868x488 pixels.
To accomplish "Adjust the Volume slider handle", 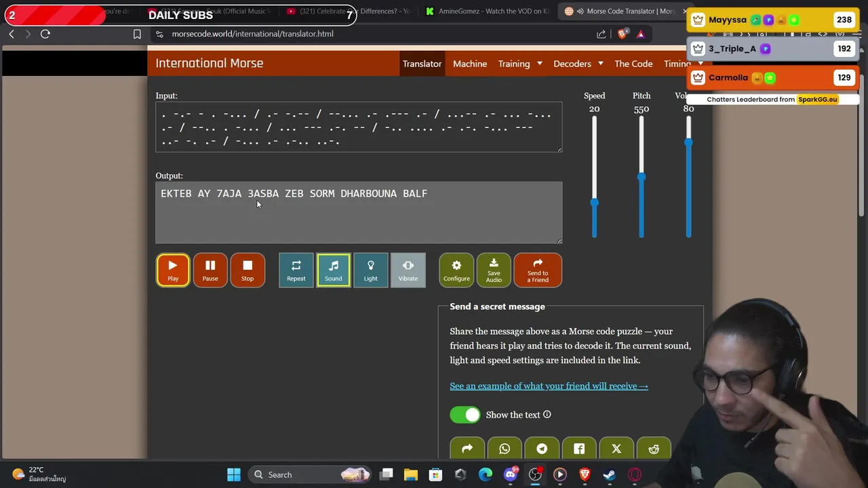I will (x=688, y=142).
